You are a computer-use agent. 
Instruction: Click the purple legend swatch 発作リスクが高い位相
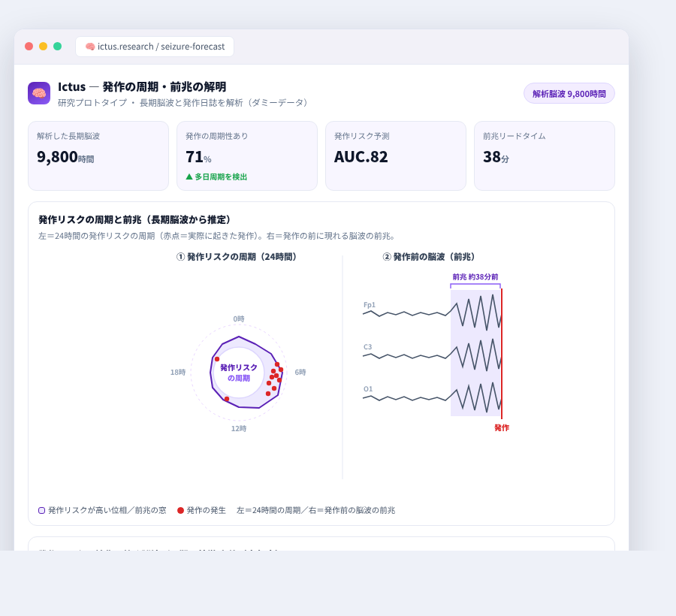(x=42, y=510)
